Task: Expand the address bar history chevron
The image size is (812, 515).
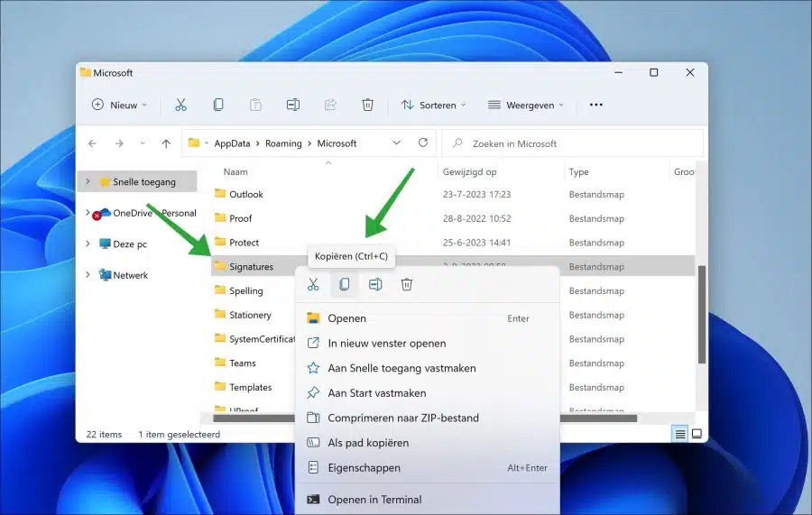Action: coord(397,143)
